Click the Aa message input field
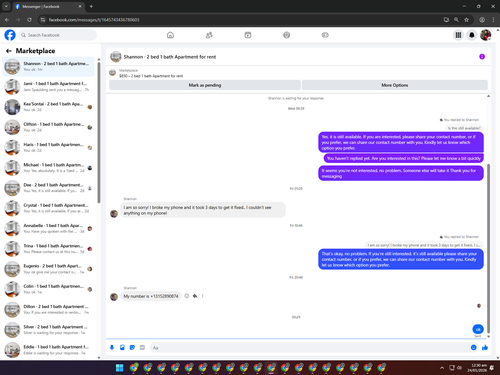The width and height of the screenshot is (500, 375). 310,348
